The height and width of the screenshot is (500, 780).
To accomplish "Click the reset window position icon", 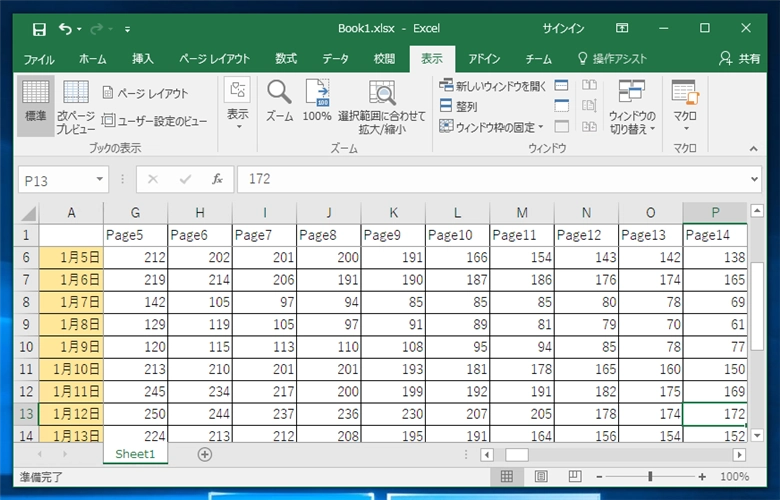I will [589, 127].
